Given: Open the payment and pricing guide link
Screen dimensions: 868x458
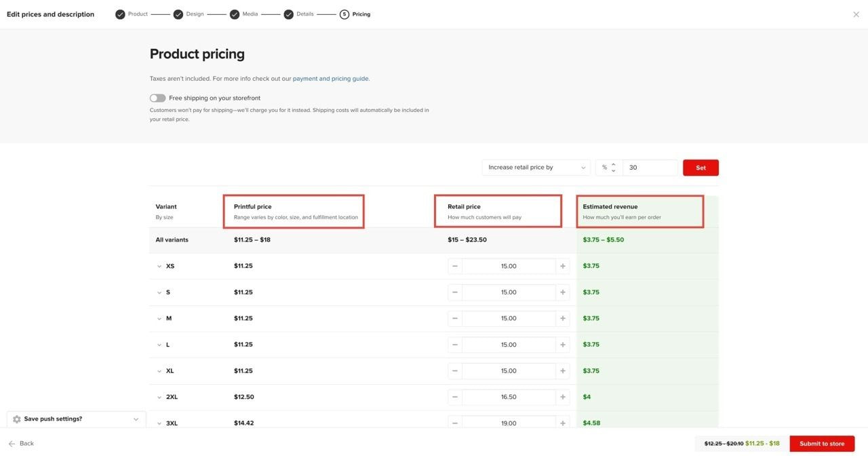Looking at the screenshot, I should 331,77.
